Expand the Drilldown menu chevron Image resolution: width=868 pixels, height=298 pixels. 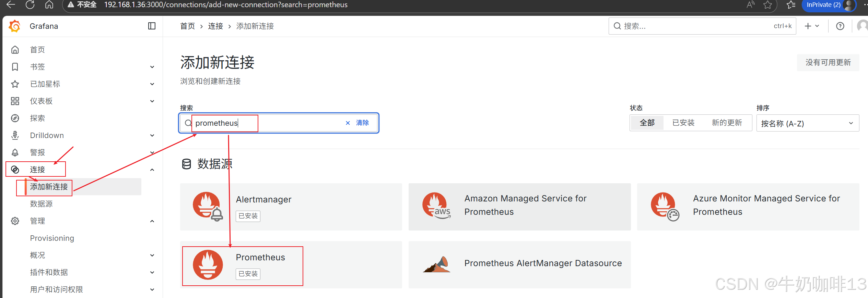point(152,136)
